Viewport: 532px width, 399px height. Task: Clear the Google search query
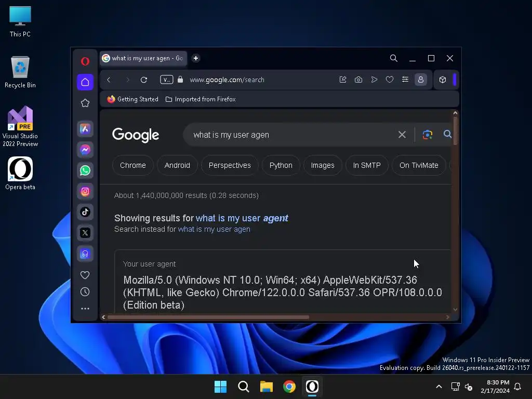pos(402,135)
